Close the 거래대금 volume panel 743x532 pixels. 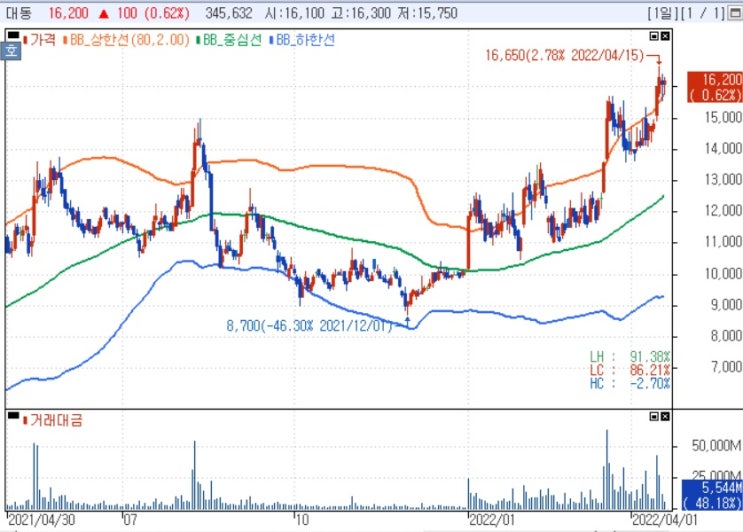(x=665, y=416)
